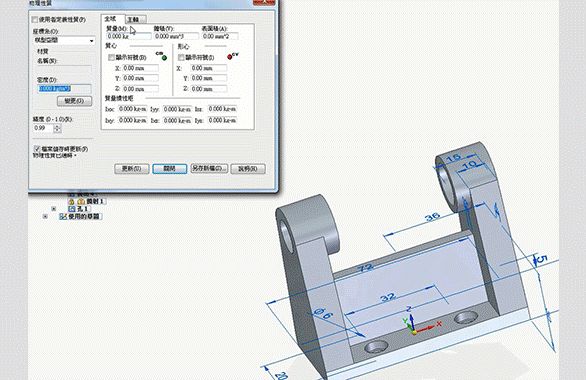Toggle show symbol under centroid section

tap(181, 58)
